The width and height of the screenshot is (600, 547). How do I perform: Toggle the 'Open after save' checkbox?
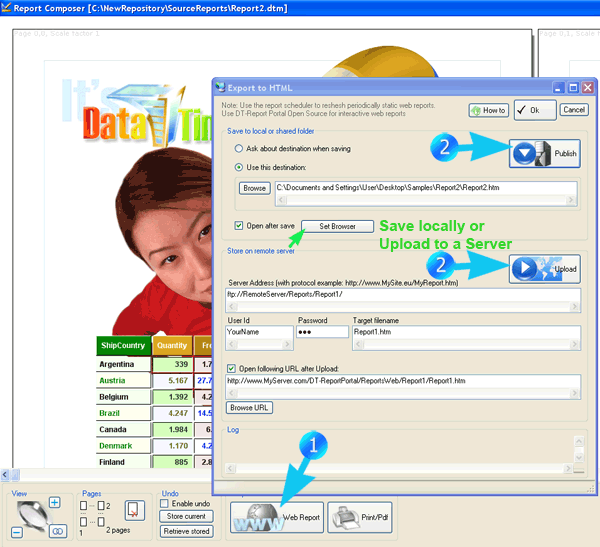pos(239,225)
